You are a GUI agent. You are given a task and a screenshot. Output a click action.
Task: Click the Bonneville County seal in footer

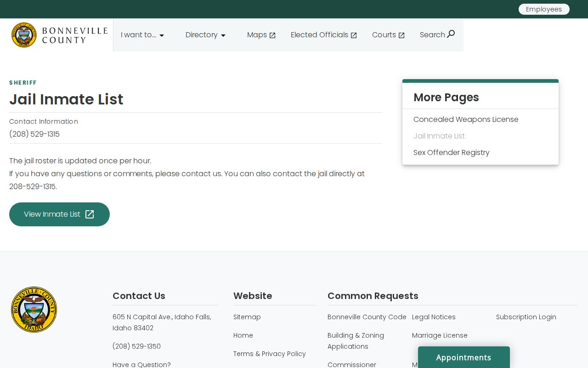(x=34, y=310)
